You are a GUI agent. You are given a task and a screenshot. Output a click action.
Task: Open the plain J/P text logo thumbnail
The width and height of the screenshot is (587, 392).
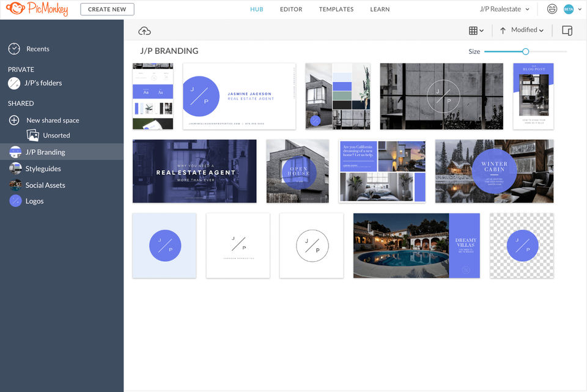tap(238, 246)
